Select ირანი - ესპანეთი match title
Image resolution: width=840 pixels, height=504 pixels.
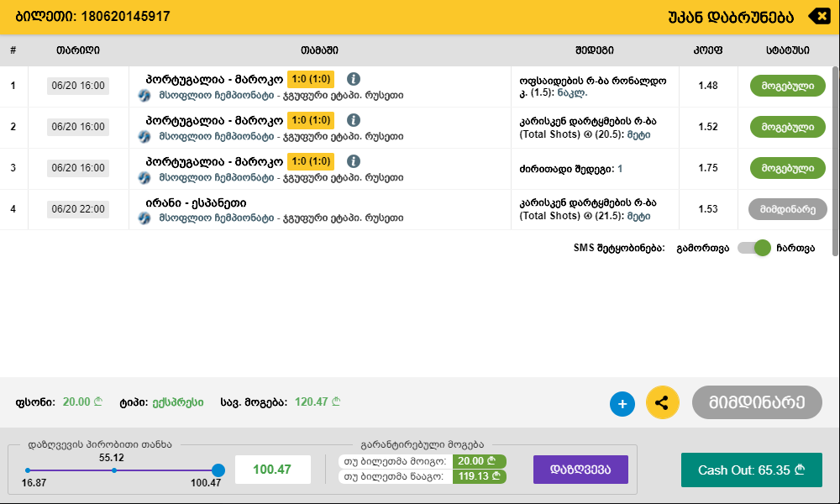pyautogui.click(x=196, y=203)
